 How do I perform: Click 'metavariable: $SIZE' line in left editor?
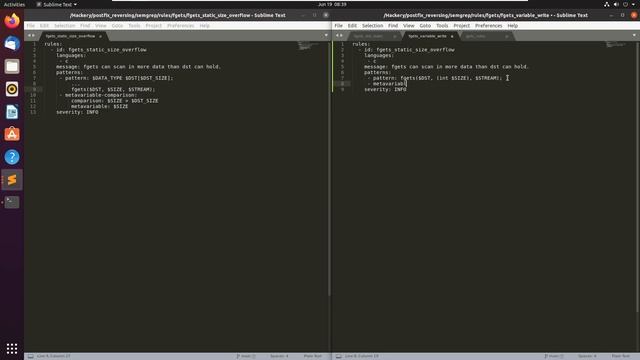[x=100, y=107]
